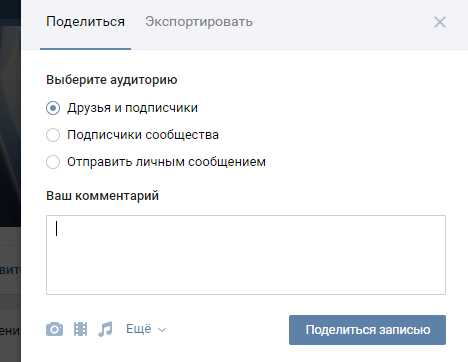Click the Подписчики сообщества label text

tap(143, 135)
